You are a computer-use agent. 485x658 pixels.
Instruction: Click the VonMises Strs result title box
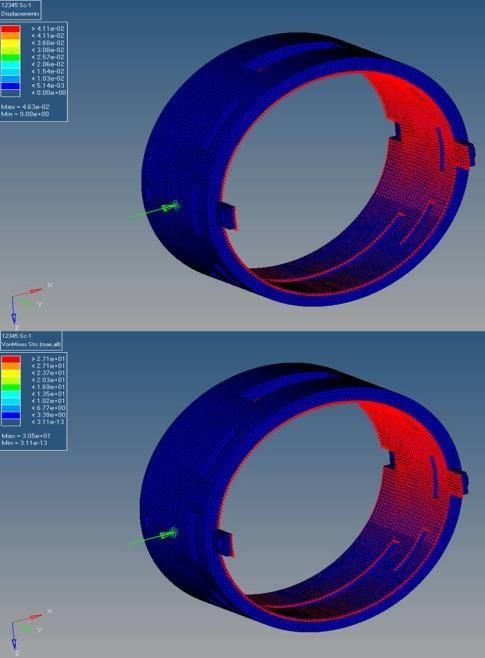pyautogui.click(x=31, y=340)
